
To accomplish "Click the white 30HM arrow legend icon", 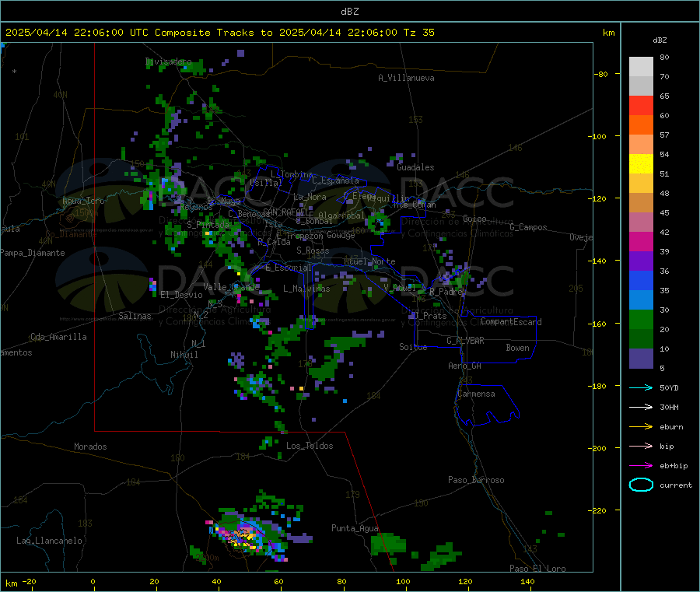I will point(641,407).
